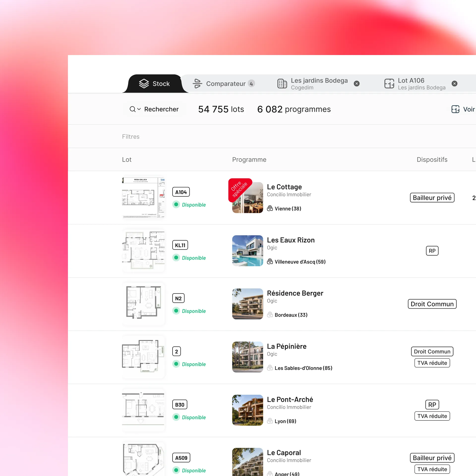Open the floor plan thumbnail for lot A104

(143, 198)
